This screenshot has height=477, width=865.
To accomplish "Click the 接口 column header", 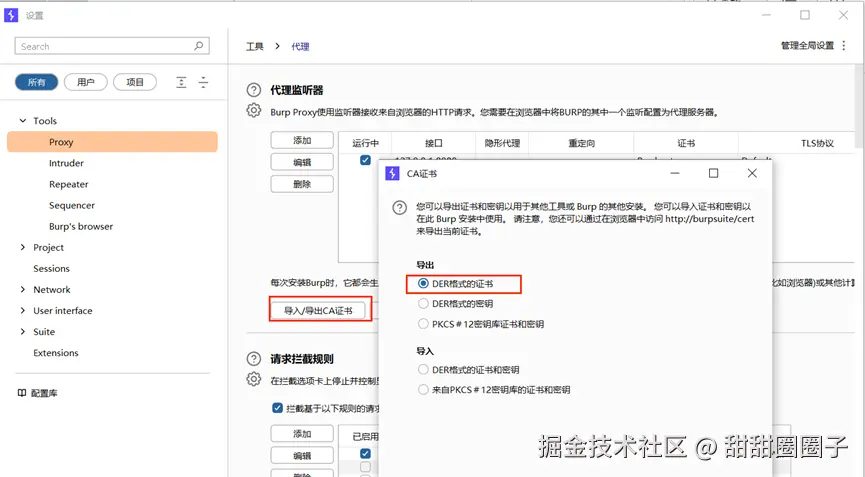I will pyautogui.click(x=434, y=143).
